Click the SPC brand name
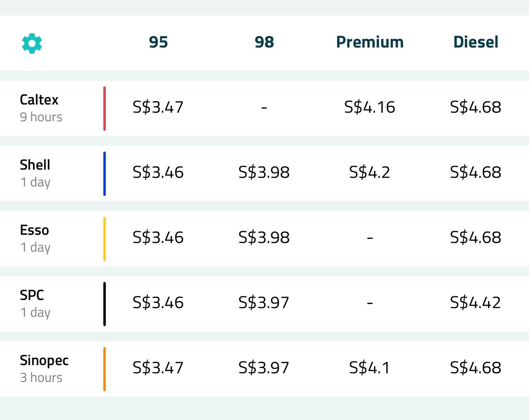This screenshot has height=420, width=529. coord(32,295)
